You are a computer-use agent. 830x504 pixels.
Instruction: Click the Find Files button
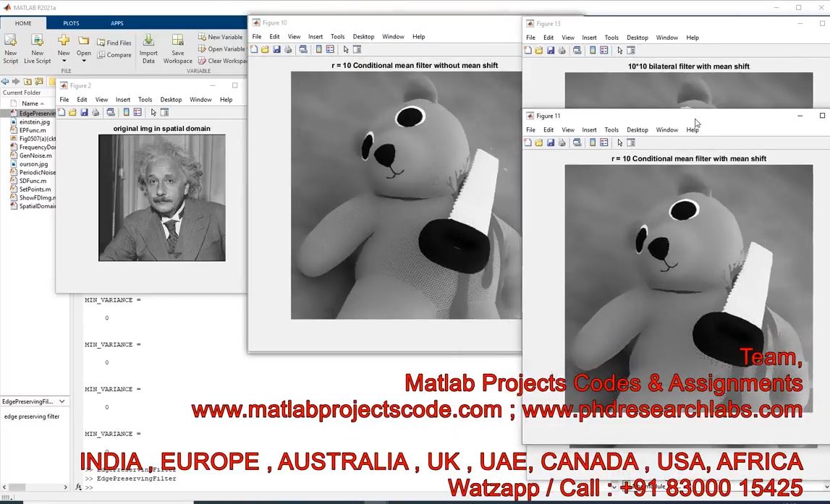pos(114,43)
